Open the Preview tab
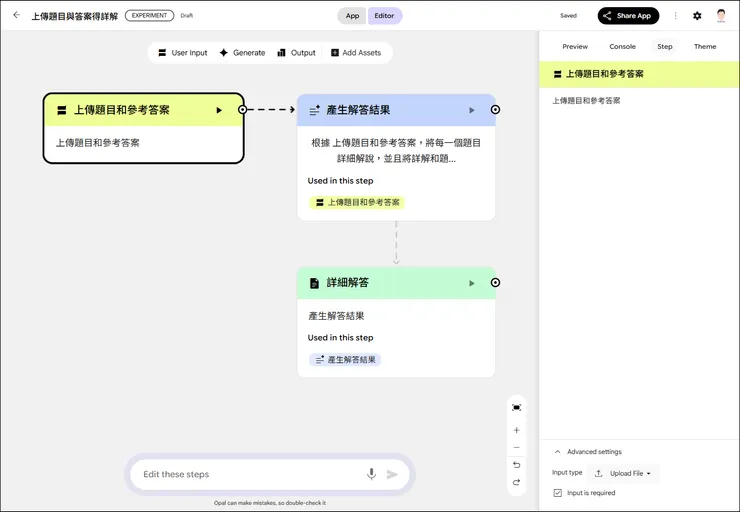The image size is (740, 512). tap(575, 46)
